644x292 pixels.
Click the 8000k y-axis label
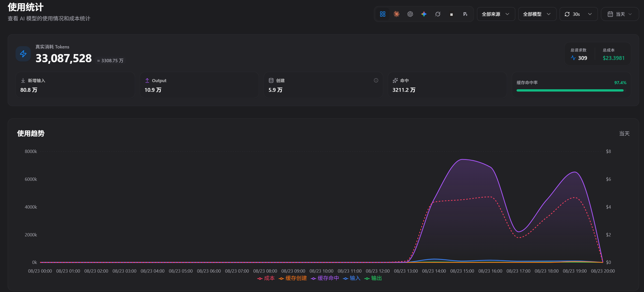pyautogui.click(x=31, y=151)
